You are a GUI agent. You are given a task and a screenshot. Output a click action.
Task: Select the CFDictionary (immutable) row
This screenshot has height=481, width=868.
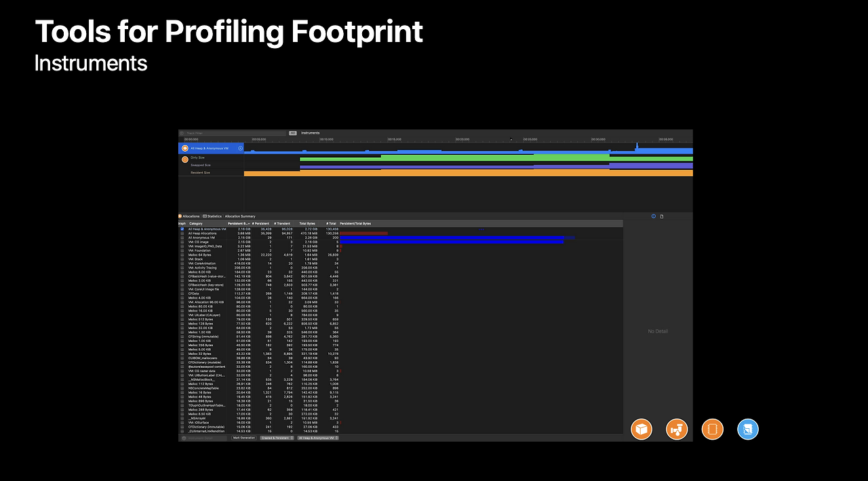click(x=400, y=427)
